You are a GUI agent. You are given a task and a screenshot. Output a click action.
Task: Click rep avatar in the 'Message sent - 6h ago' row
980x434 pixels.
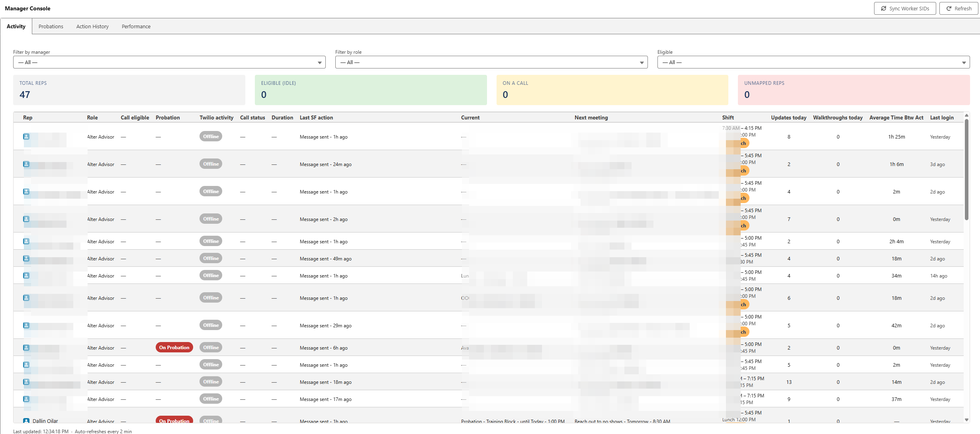26,348
